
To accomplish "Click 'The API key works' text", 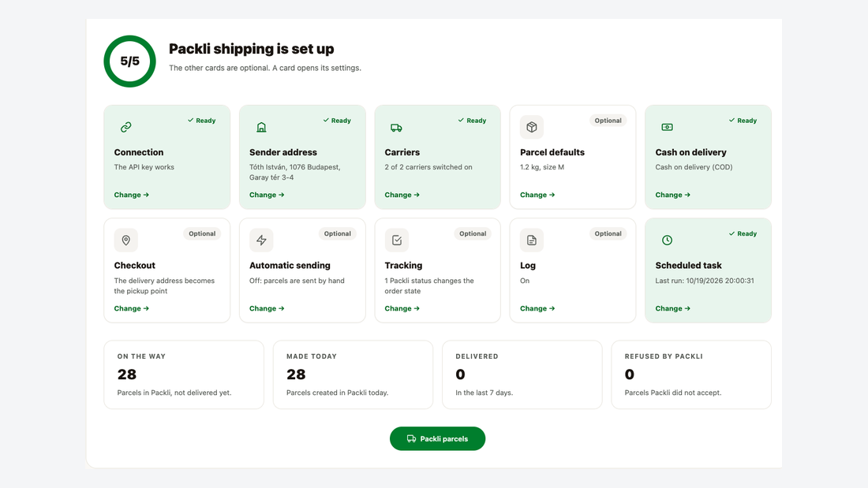I will pos(144,167).
